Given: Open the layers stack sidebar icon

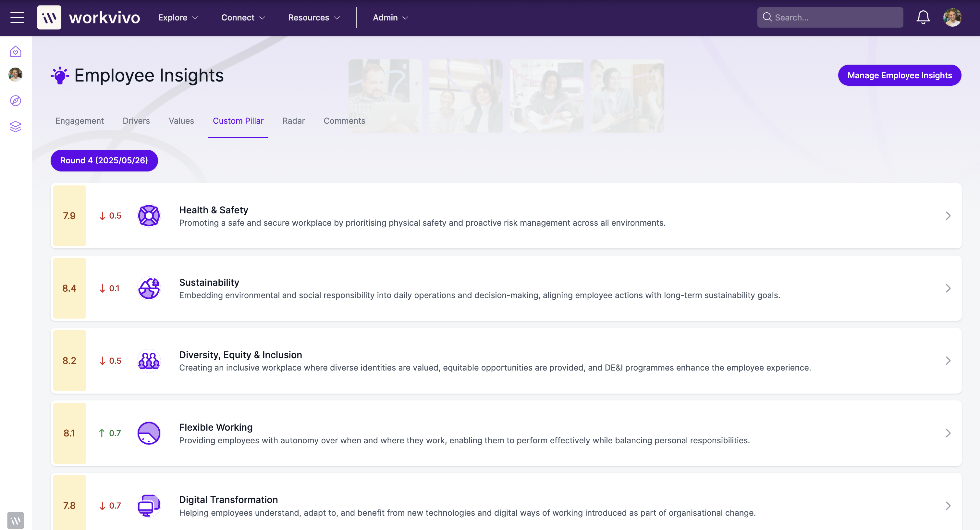Looking at the screenshot, I should pyautogui.click(x=16, y=126).
